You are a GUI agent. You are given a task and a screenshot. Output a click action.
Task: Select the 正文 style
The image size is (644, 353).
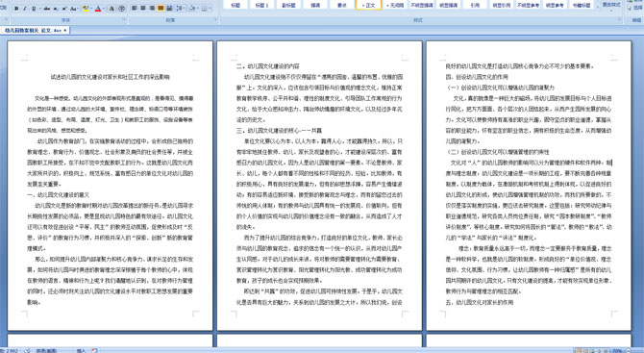pos(368,5)
